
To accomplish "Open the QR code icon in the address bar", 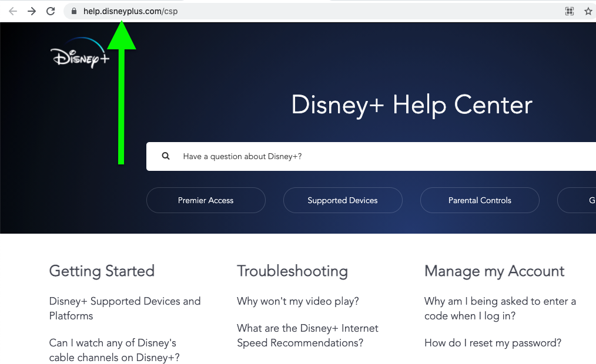I will click(569, 11).
